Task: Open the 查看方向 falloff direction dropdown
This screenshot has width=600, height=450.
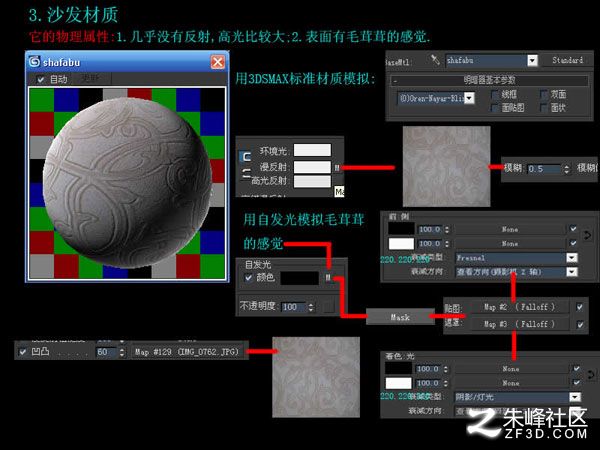Action: point(572,272)
